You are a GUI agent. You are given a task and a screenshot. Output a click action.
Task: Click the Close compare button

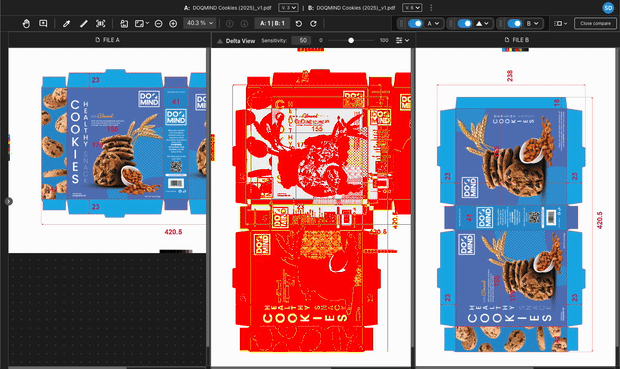[595, 23]
